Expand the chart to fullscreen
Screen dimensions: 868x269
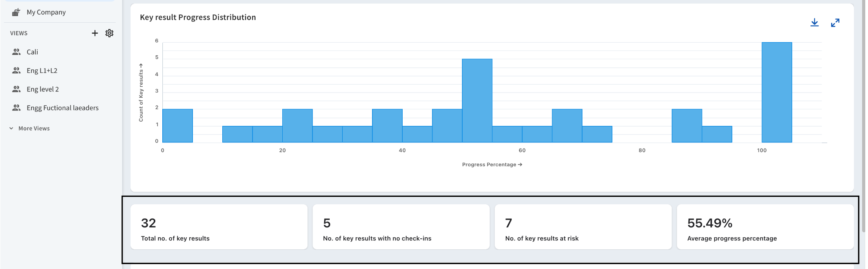pyautogui.click(x=835, y=23)
